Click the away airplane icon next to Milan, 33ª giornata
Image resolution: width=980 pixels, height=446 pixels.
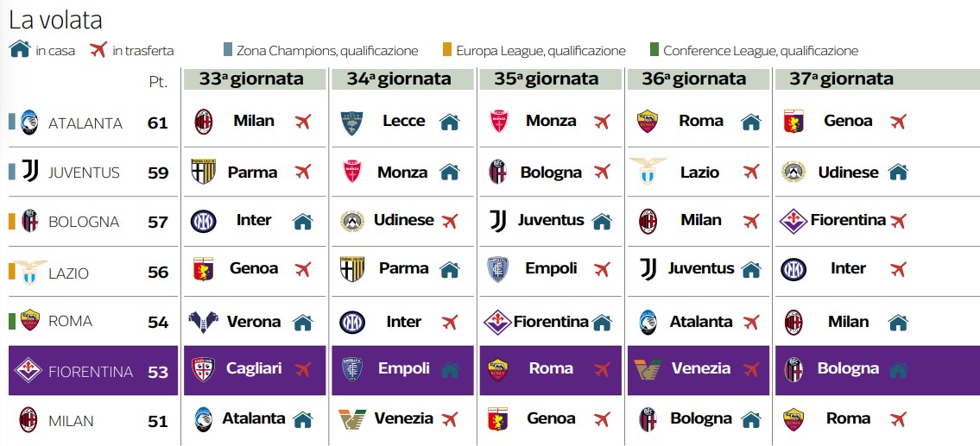[303, 121]
